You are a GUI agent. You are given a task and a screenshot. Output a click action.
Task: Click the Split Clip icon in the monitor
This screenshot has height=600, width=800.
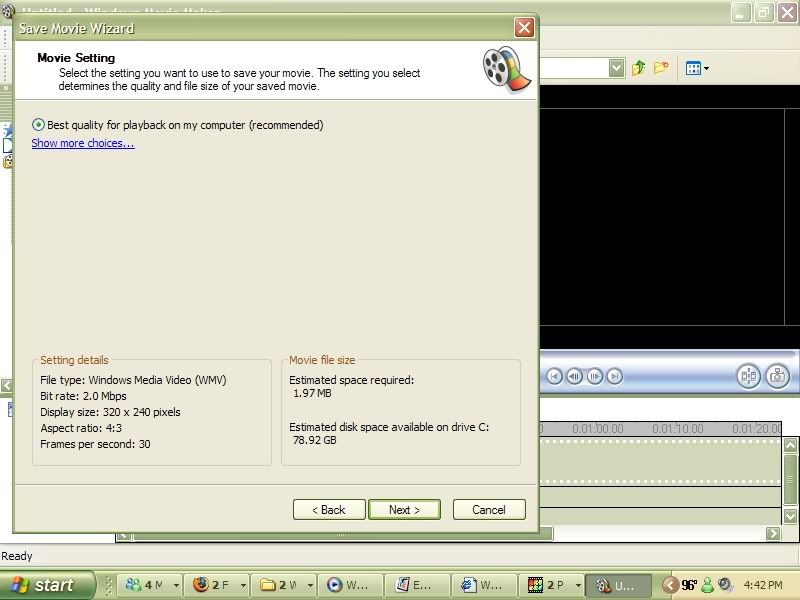748,377
